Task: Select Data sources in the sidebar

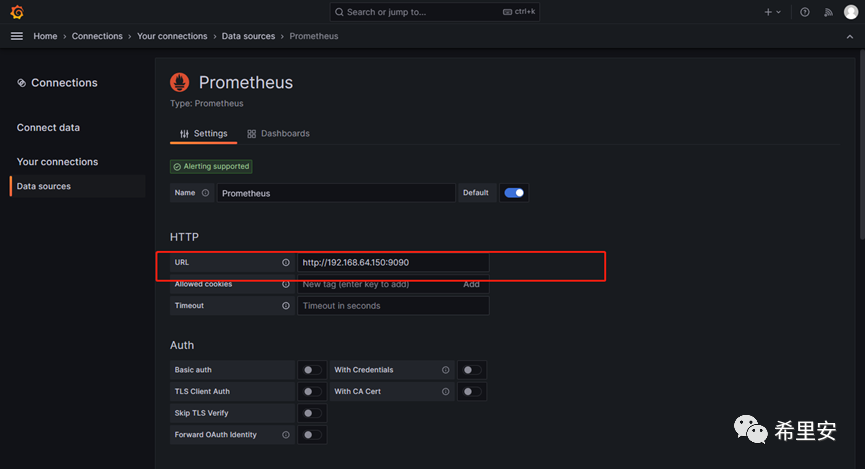Action: pos(44,186)
